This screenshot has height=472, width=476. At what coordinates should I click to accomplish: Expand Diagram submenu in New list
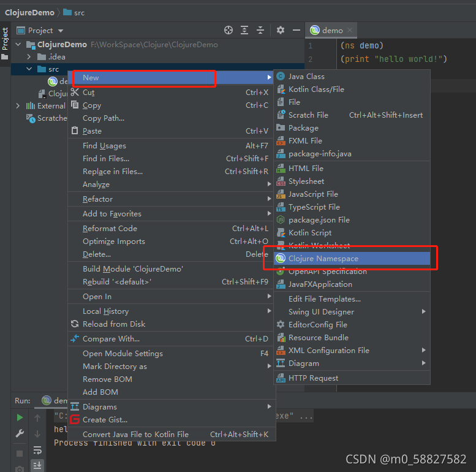(x=352, y=364)
